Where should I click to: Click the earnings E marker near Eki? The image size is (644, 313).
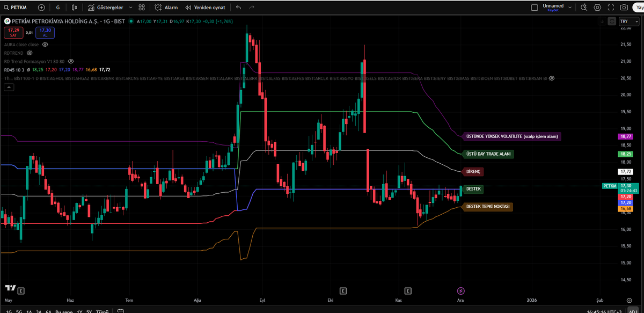342,290
